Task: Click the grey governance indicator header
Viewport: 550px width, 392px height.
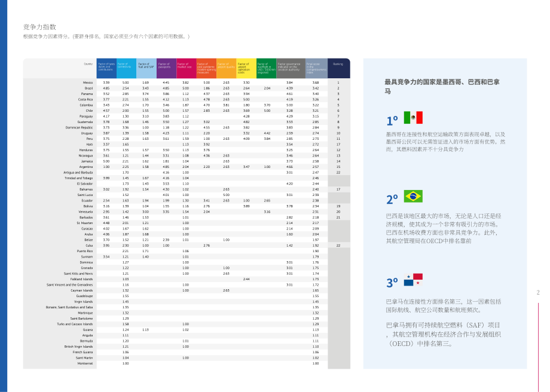Action: (x=291, y=68)
